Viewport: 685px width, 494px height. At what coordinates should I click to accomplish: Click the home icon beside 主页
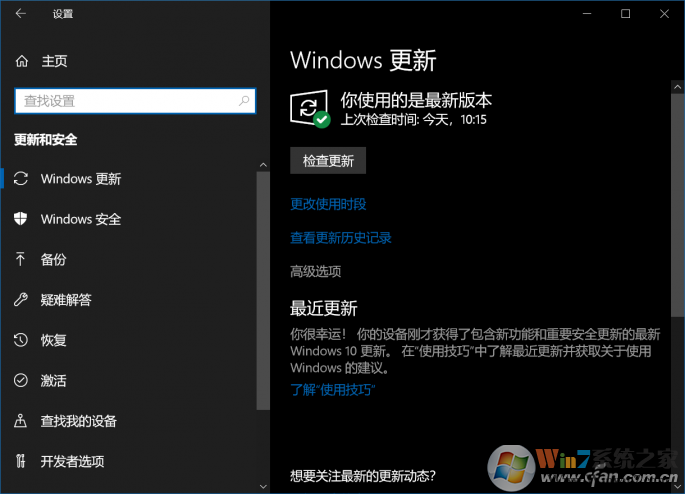coord(22,61)
